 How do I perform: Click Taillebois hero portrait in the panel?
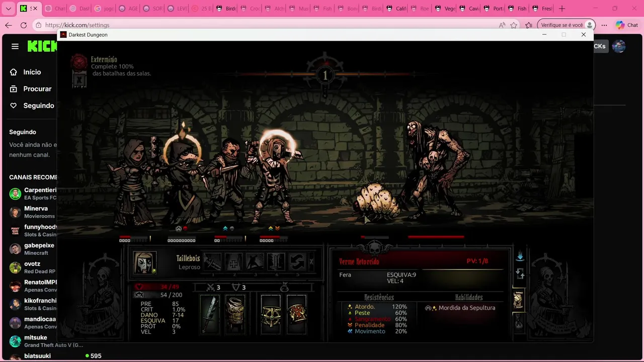click(145, 262)
